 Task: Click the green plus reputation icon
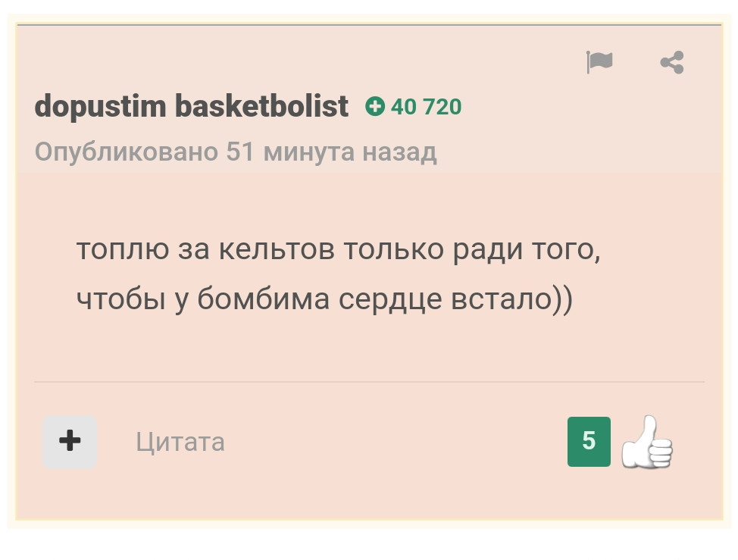pos(375,106)
